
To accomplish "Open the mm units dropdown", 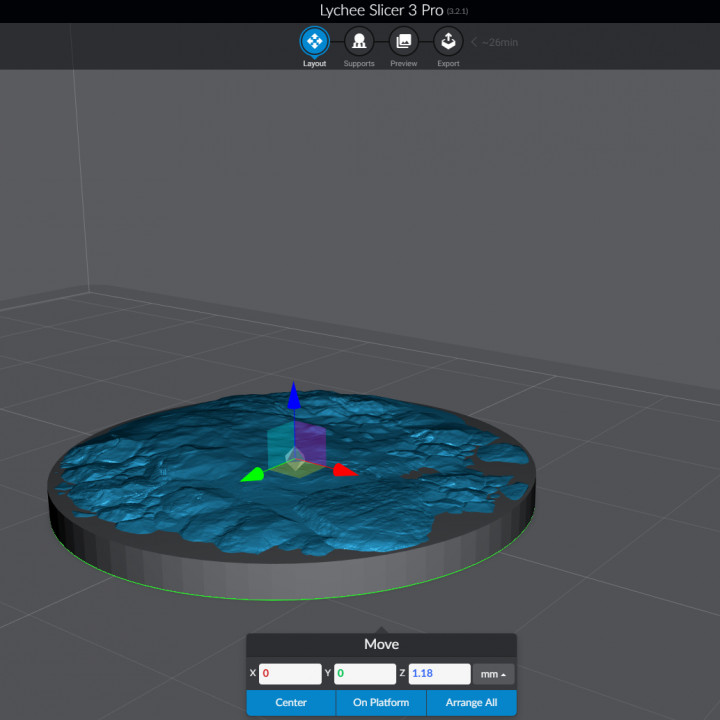I will click(x=493, y=674).
